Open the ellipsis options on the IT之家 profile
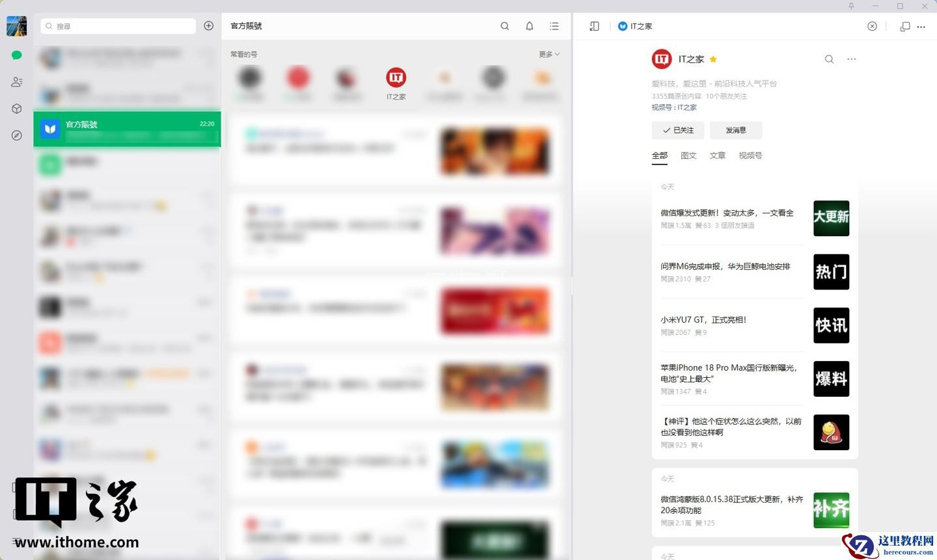937x560 pixels. [x=852, y=59]
